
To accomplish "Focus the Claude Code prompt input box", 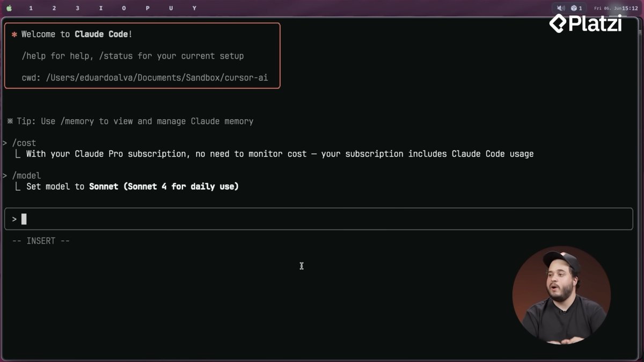I will 318,219.
